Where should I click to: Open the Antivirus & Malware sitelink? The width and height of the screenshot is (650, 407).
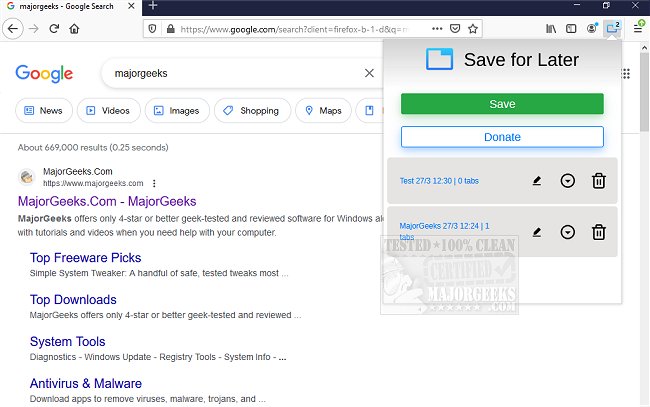(86, 383)
